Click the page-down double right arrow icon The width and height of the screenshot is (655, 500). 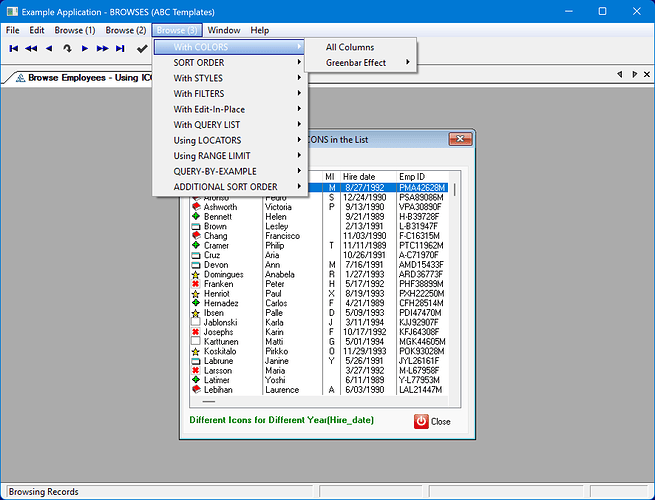point(102,48)
